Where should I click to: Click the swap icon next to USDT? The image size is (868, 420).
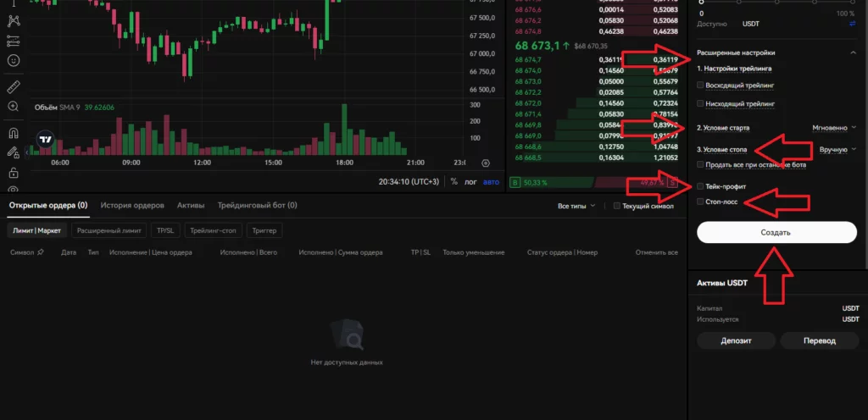pyautogui.click(x=852, y=25)
